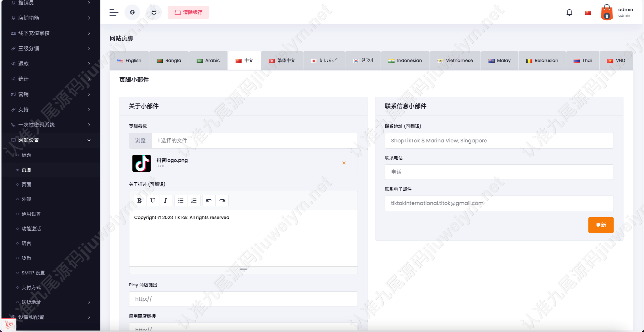This screenshot has height=332, width=644.
Task: Click the 清除缓存 button
Action: (188, 12)
